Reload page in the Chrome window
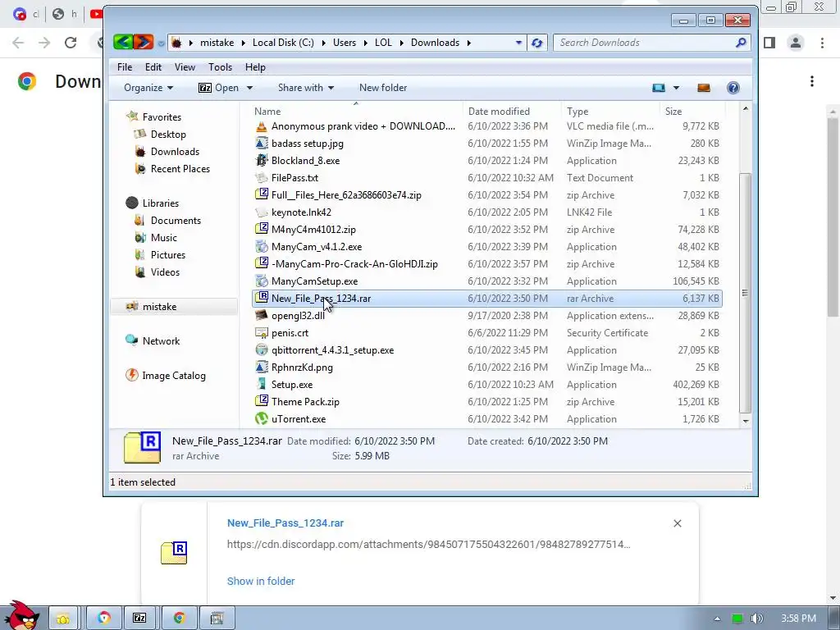This screenshot has width=840, height=630. (x=71, y=43)
